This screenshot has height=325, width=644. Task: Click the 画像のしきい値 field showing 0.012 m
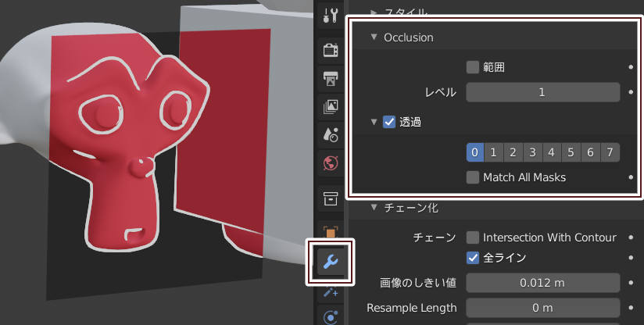(x=543, y=283)
